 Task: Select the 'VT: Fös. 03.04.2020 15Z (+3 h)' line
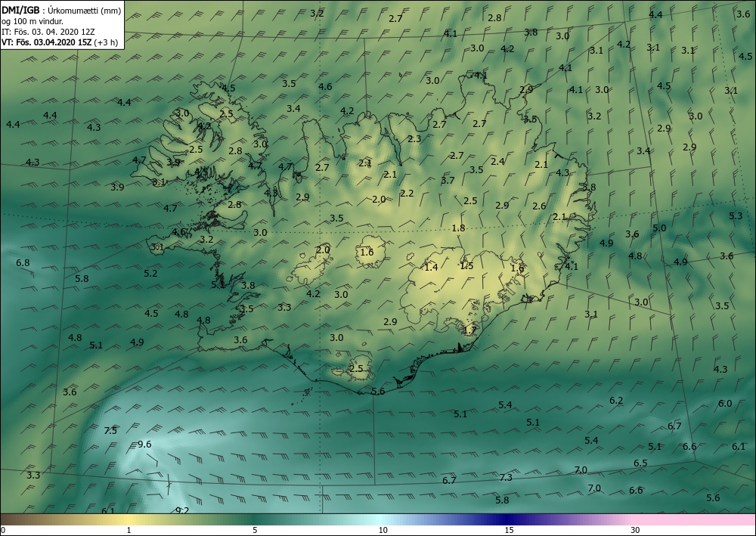click(59, 42)
